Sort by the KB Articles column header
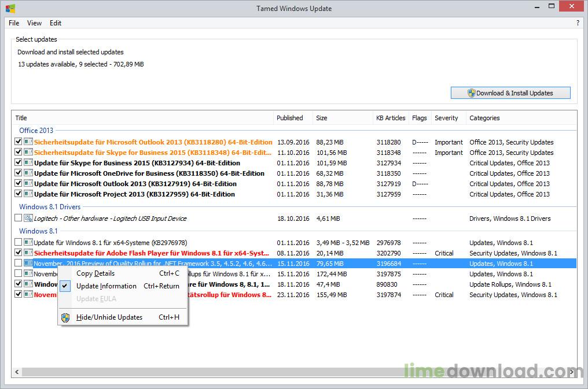This screenshot has width=588, height=389. 391,118
